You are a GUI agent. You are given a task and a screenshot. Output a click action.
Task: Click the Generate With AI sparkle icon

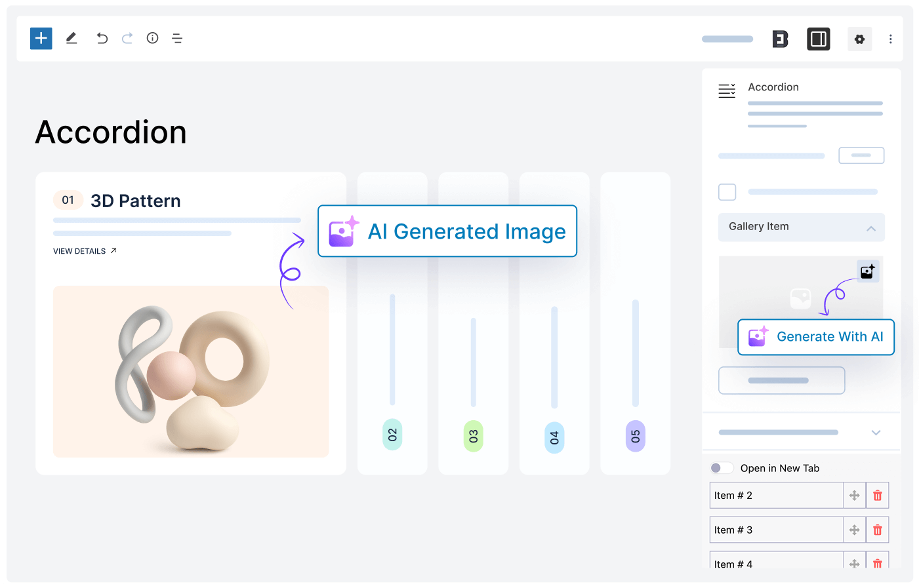point(757,336)
